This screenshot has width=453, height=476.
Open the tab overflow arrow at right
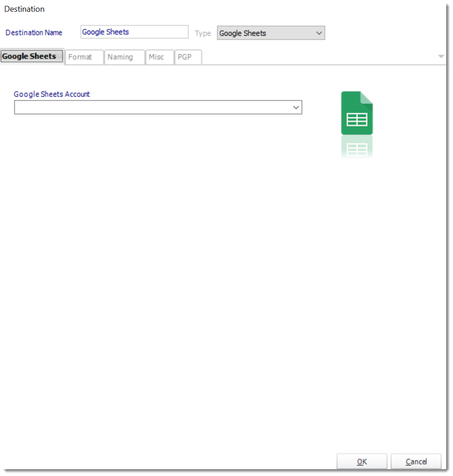[441, 56]
